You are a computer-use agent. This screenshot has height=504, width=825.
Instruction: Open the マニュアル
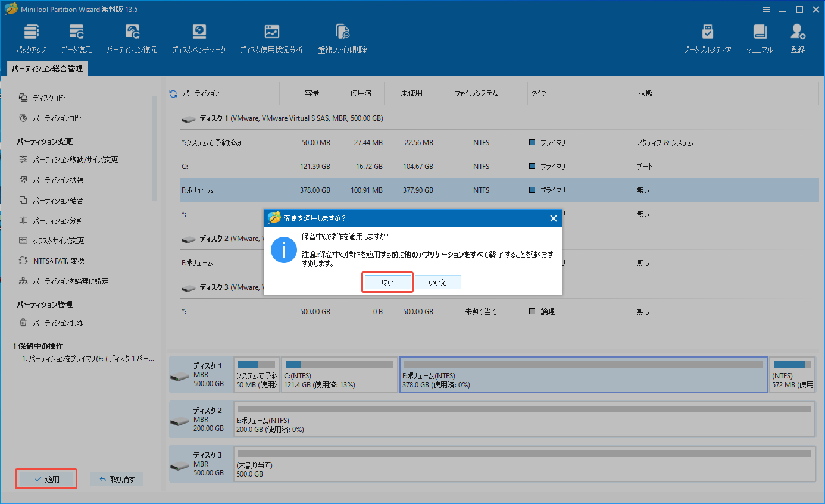759,37
